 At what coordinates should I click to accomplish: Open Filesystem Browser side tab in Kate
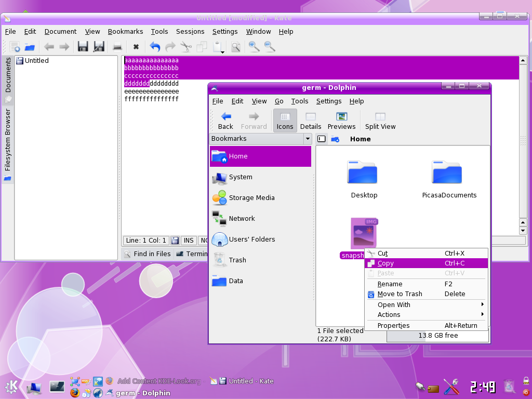point(8,144)
